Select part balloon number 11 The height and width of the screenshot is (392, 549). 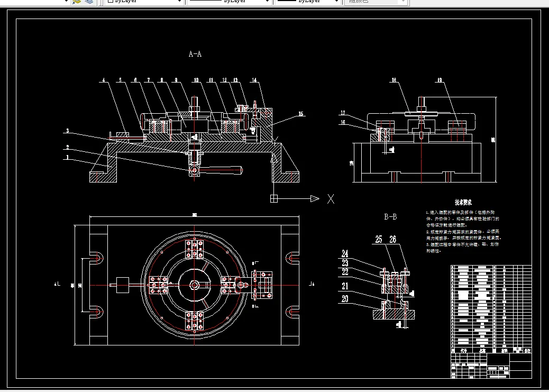211,80
